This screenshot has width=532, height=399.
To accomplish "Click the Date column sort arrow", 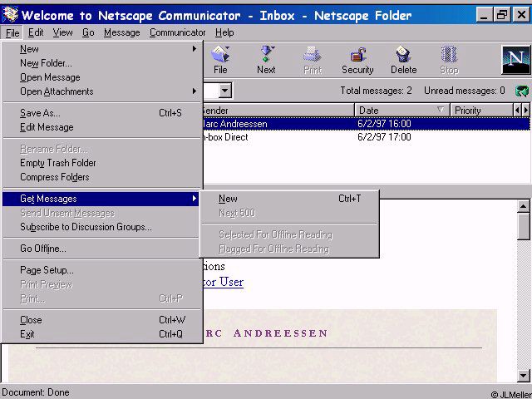I will tap(441, 110).
